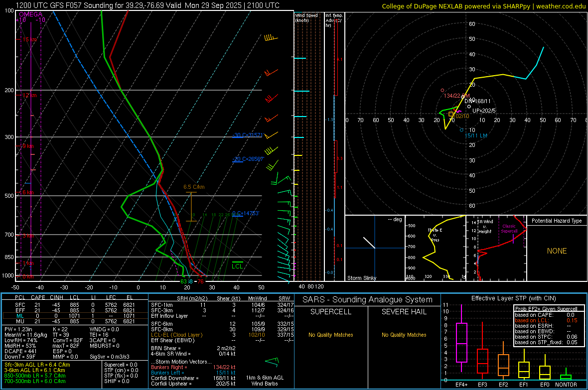Click the Theta-E v. Pres inset label
This screenshot has width=588, height=390.
435,235
